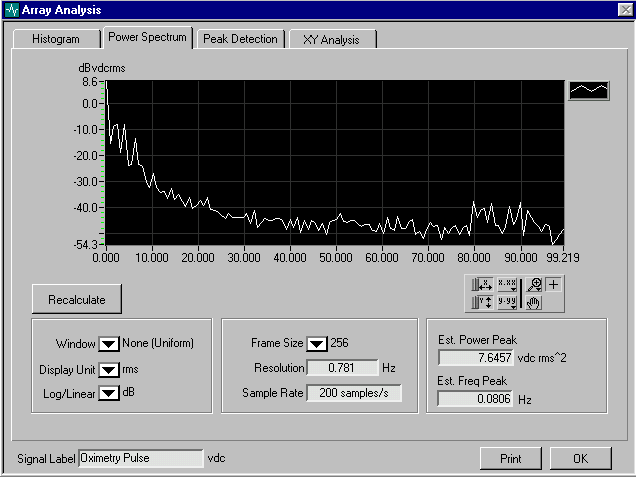Click the dBvdcrms axis label
The image size is (636, 477).
pos(102,68)
